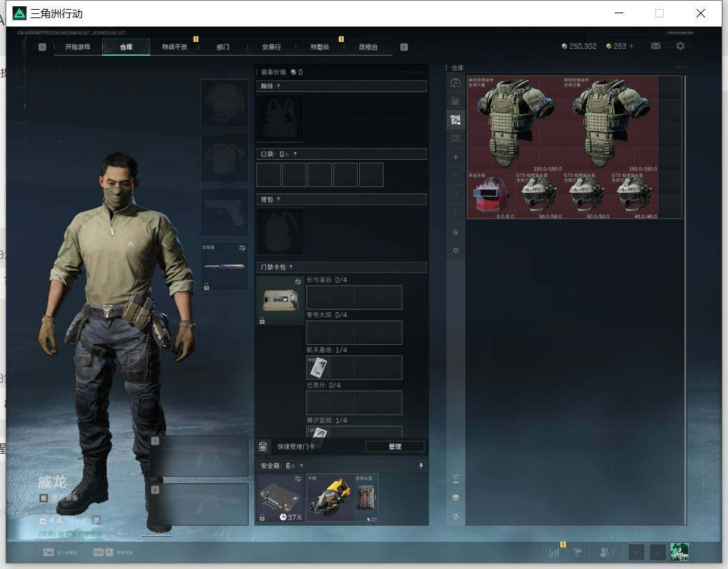Select the empty backpack slot
The height and width of the screenshot is (569, 728).
coord(280,231)
